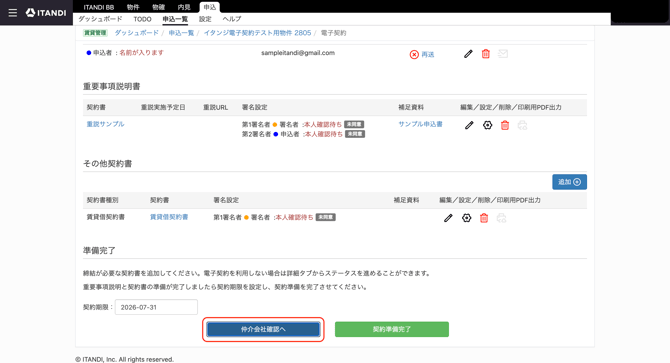Image resolution: width=670 pixels, height=363 pixels.
Task: Click the 追加 button with plus icon
Action: coord(569,182)
